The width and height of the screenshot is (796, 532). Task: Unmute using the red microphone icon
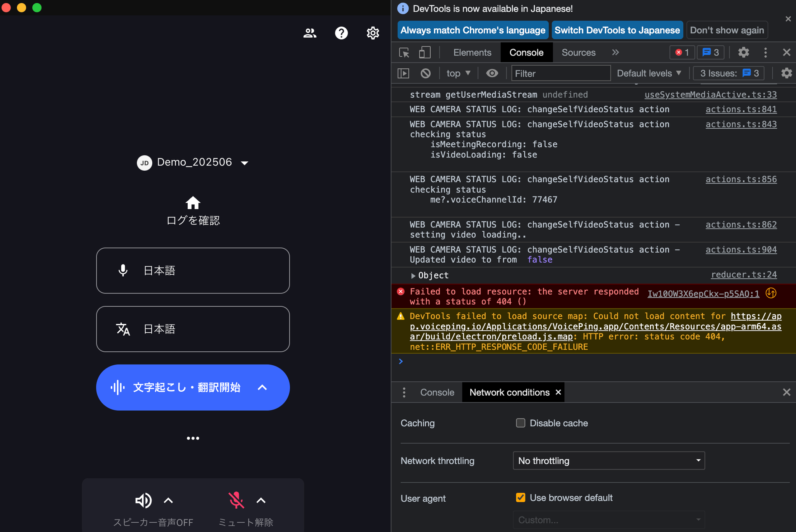click(x=236, y=500)
